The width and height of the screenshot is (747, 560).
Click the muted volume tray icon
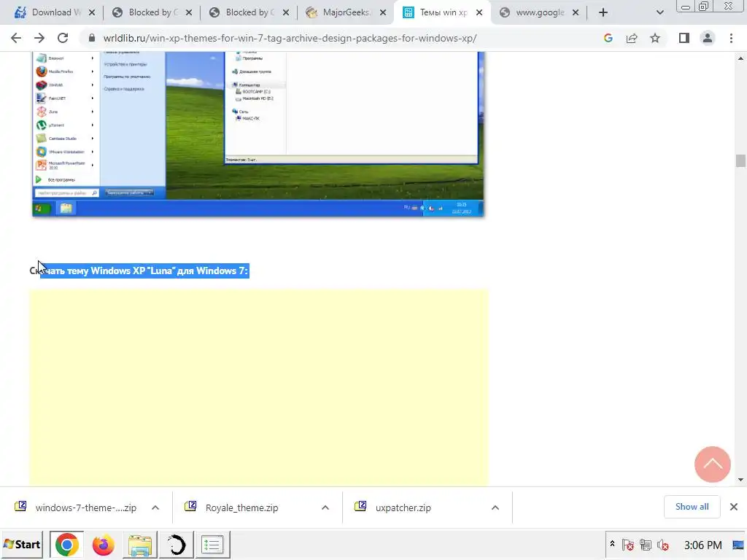[x=662, y=544]
